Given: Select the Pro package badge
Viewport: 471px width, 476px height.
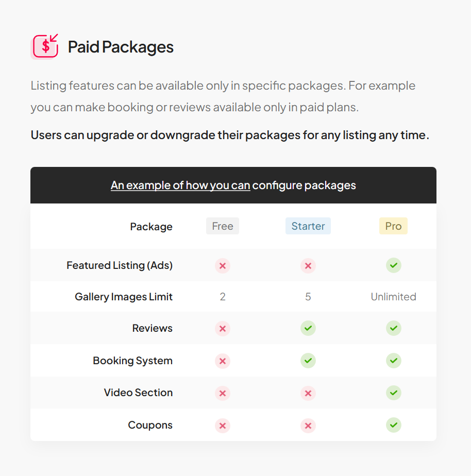Looking at the screenshot, I should tap(393, 226).
